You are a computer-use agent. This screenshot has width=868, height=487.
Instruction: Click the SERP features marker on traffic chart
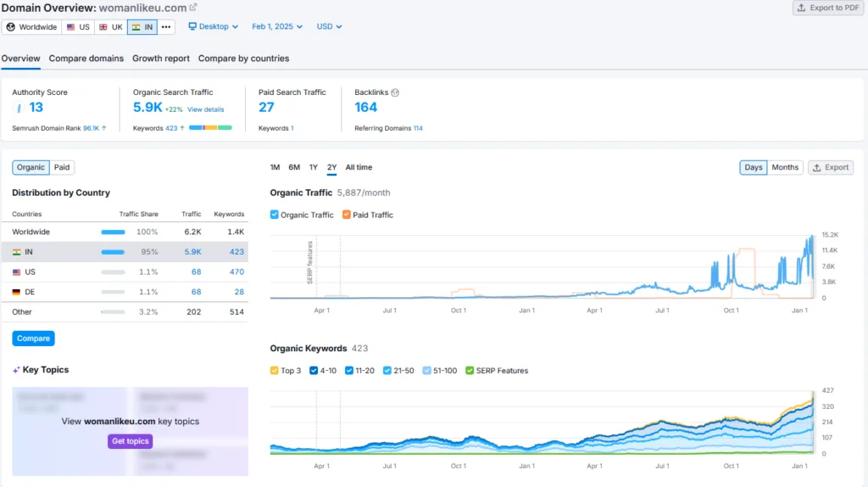pyautogui.click(x=310, y=263)
